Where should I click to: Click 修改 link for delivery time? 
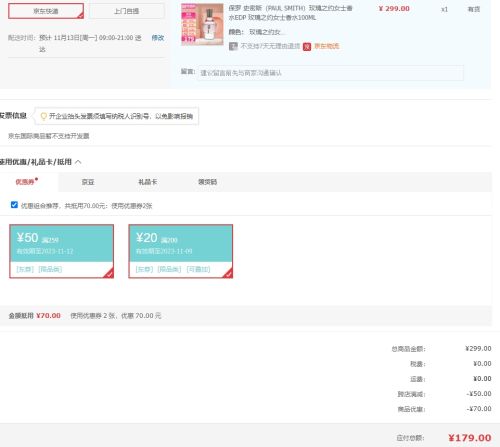(158, 38)
